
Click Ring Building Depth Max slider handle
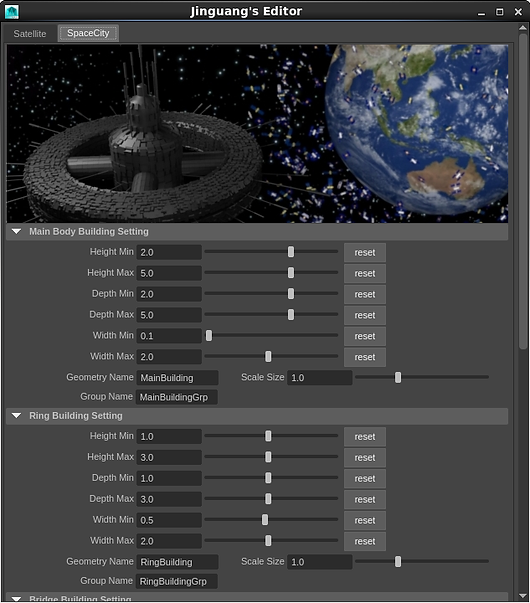tap(268, 498)
